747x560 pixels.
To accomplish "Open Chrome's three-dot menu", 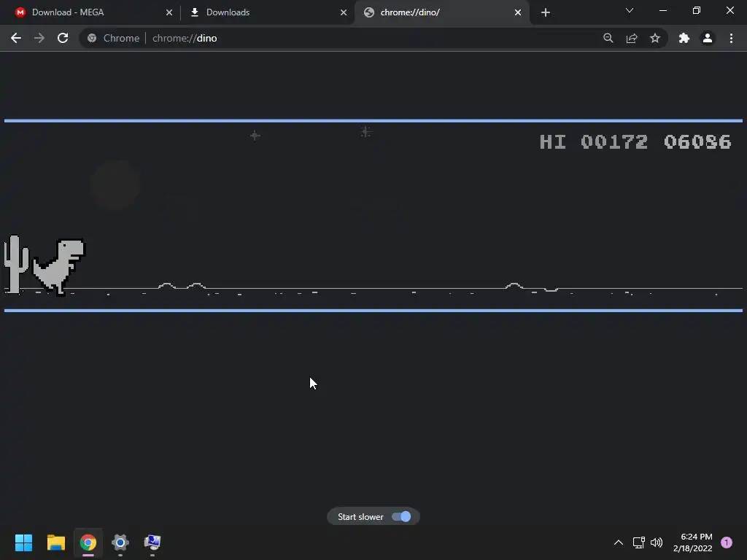I will [x=731, y=38].
